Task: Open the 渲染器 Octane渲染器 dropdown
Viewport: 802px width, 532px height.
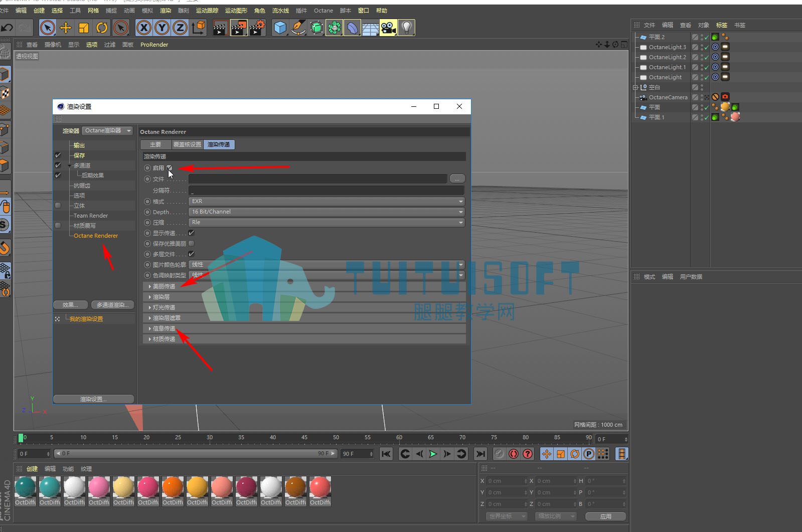Action: [x=107, y=131]
